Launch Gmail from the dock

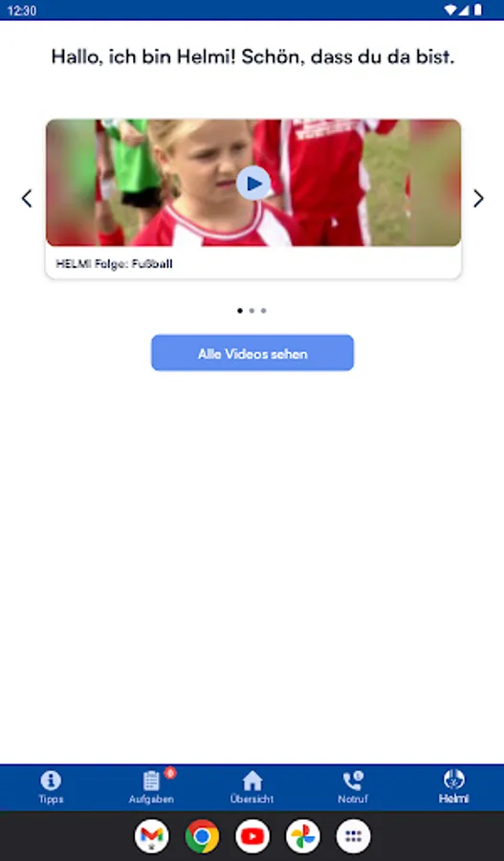click(151, 836)
